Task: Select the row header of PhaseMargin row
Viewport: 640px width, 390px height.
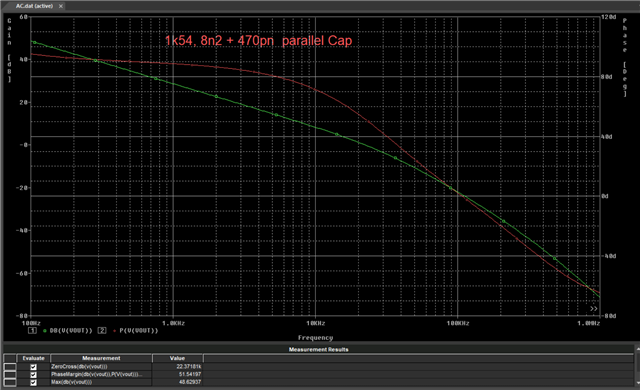Action: [x=10, y=374]
